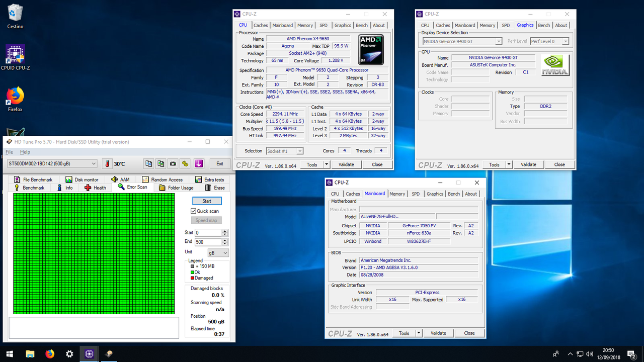Open AAM tab

[121, 179]
